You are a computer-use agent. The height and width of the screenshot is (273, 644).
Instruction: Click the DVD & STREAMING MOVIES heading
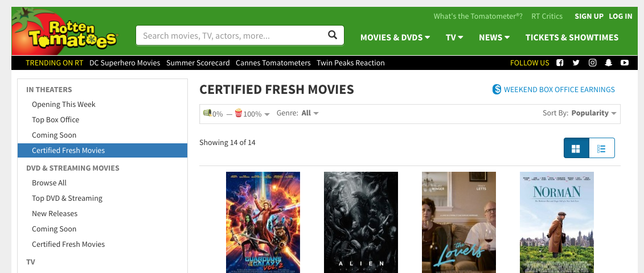click(x=73, y=168)
